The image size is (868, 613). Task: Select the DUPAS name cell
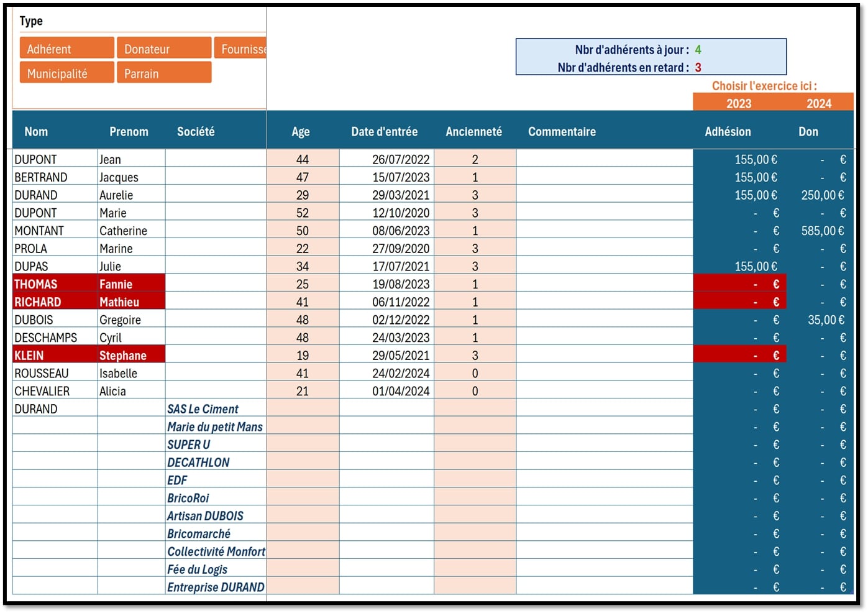pos(55,266)
